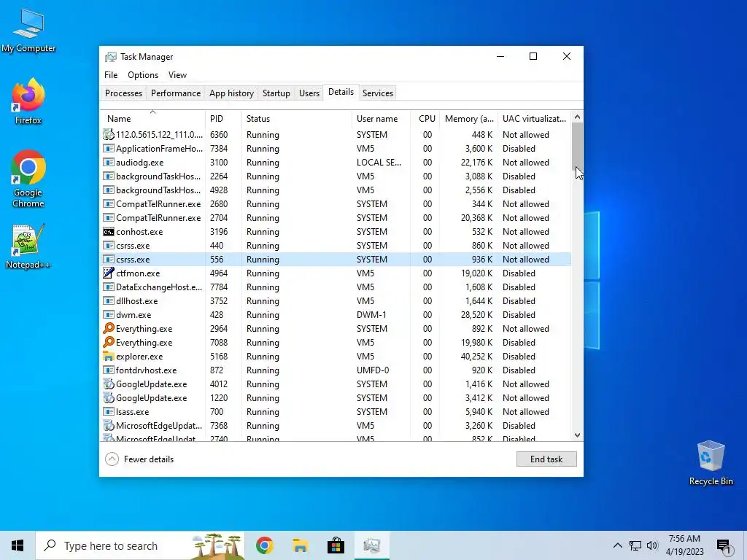Screen dimensions: 747x560
Task: Sort by the CPU column header
Action: pos(425,119)
